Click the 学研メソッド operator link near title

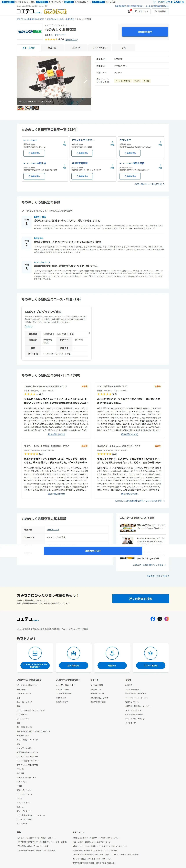(x=60, y=35)
